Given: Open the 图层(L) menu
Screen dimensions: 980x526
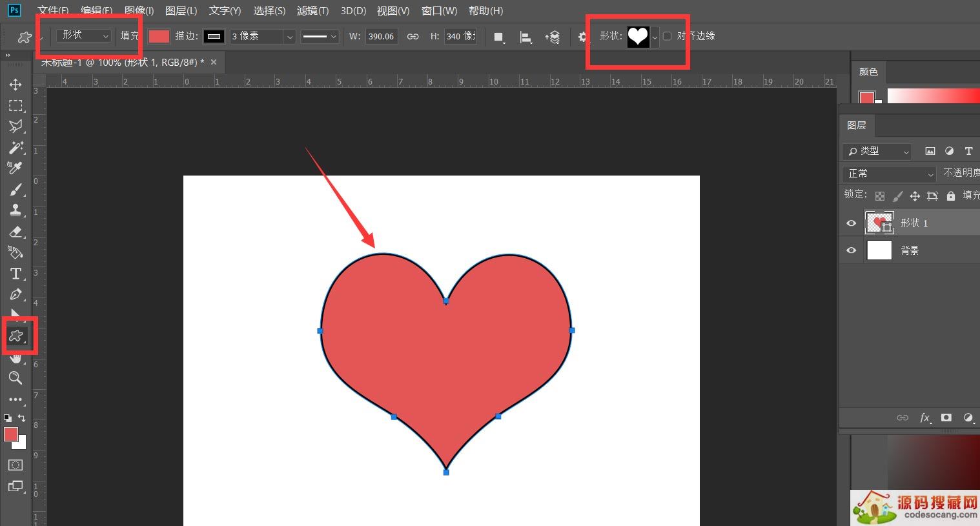Looking at the screenshot, I should point(181,10).
